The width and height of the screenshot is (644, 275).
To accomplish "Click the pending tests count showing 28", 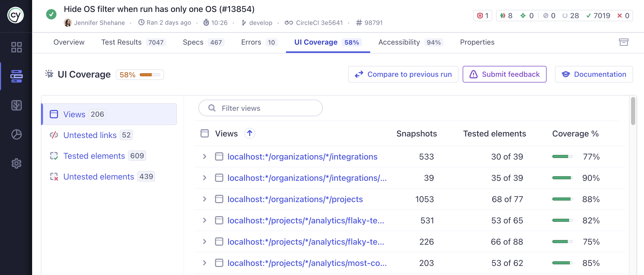I will click(x=571, y=16).
